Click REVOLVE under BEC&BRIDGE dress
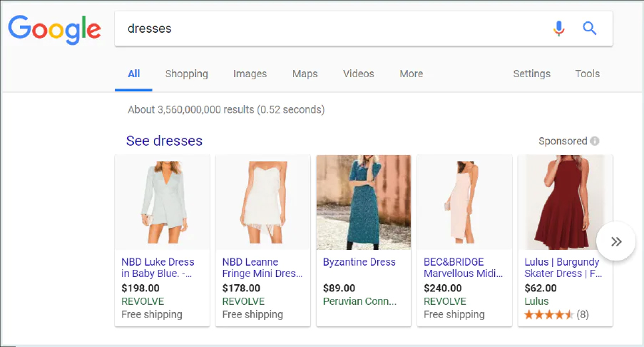The width and height of the screenshot is (644, 347). point(445,301)
